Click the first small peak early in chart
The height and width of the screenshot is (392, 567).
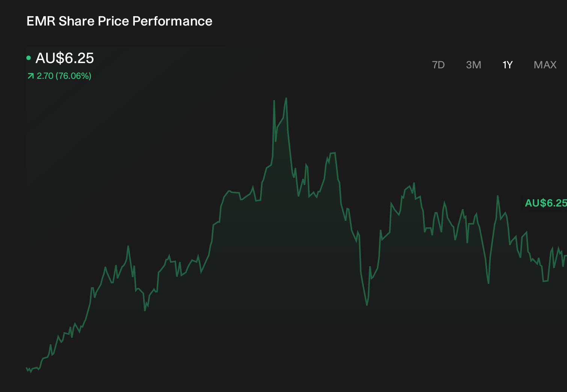(128, 246)
